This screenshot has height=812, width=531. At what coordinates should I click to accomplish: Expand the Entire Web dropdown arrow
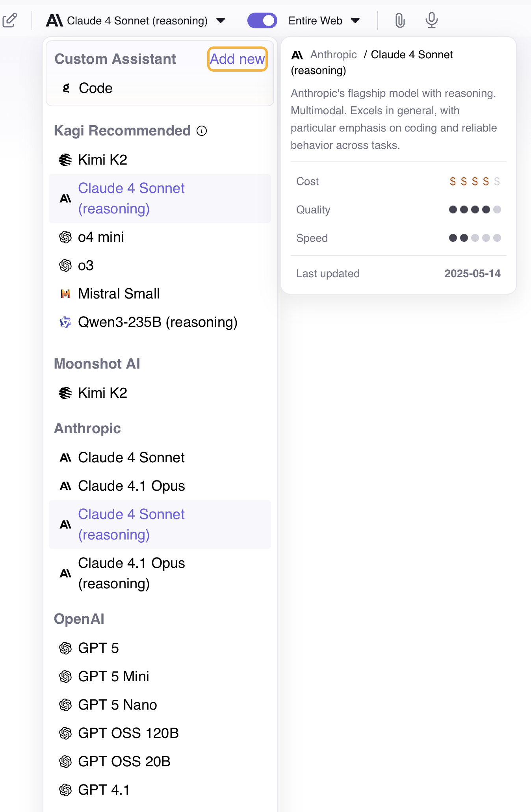point(355,20)
